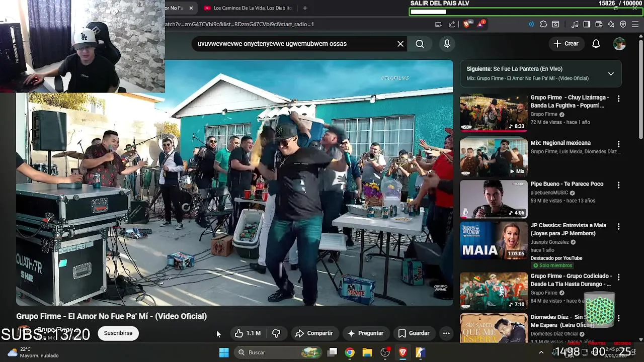Open YouTube notifications bell
Image resolution: width=644 pixels, height=362 pixels.
click(x=596, y=44)
